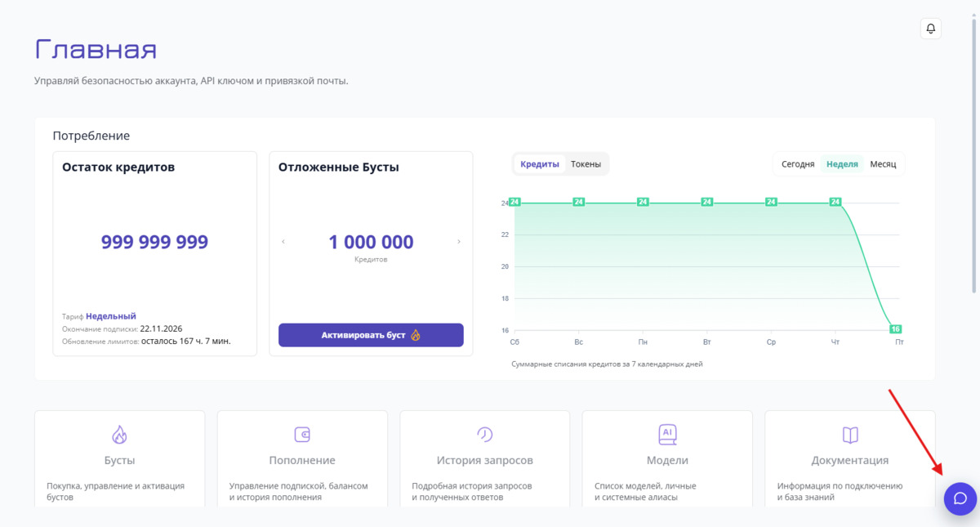Image resolution: width=980 pixels, height=527 pixels.
Task: Show previous deferred boost with left arrow
Action: [x=283, y=242]
